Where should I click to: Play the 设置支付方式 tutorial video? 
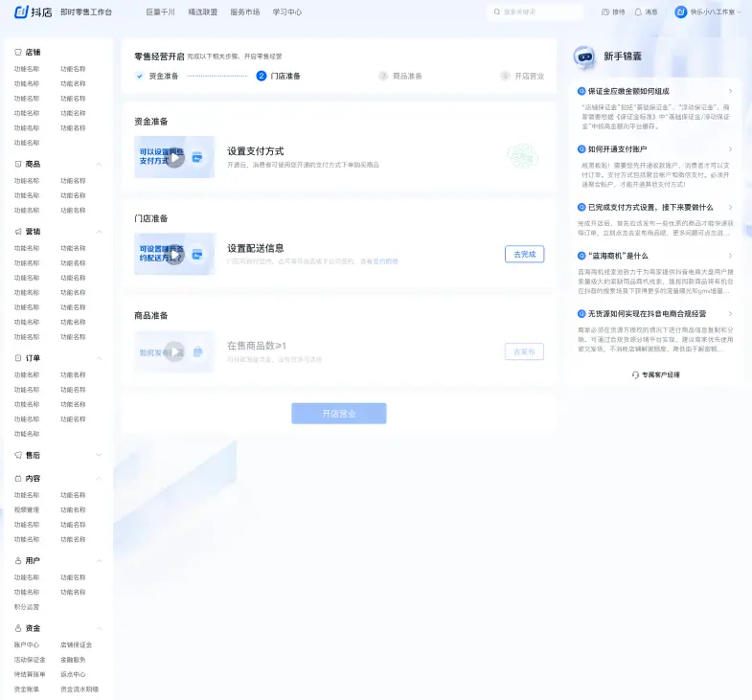coord(174,157)
